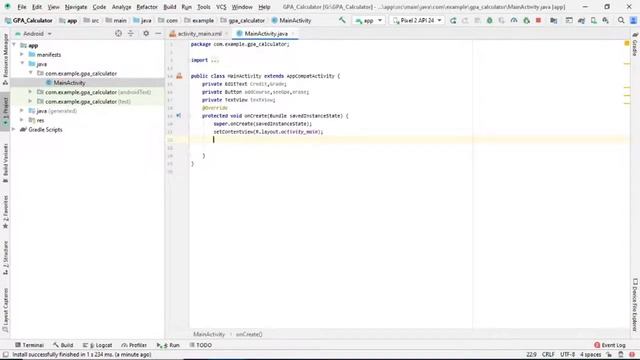Switch to activity_main.xml tab
This screenshot has height=360, width=640.
(x=199, y=33)
